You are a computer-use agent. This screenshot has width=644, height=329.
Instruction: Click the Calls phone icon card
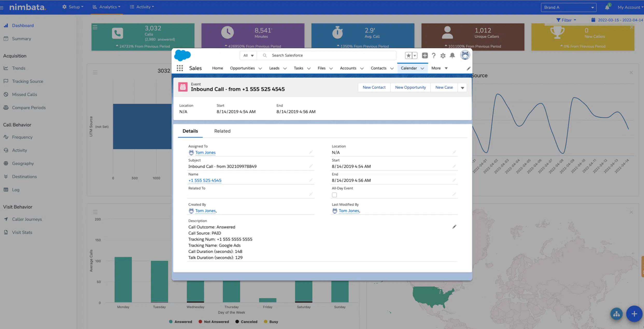click(x=117, y=33)
